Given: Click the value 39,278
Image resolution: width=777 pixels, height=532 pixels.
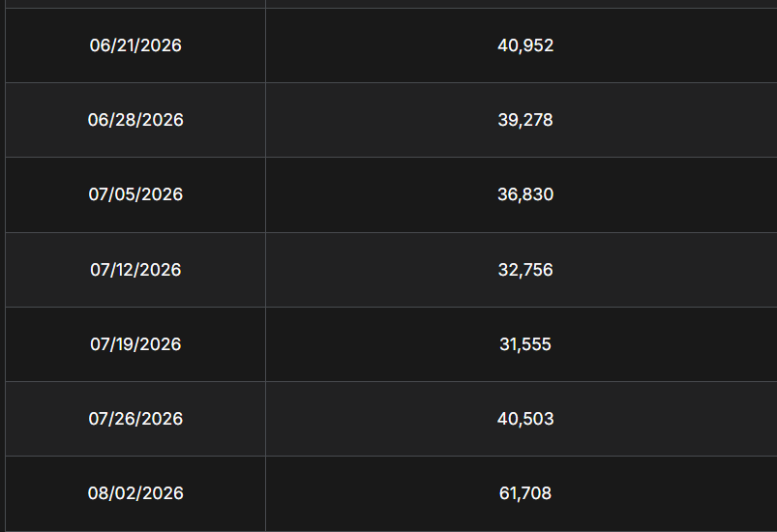Looking at the screenshot, I should [525, 120].
